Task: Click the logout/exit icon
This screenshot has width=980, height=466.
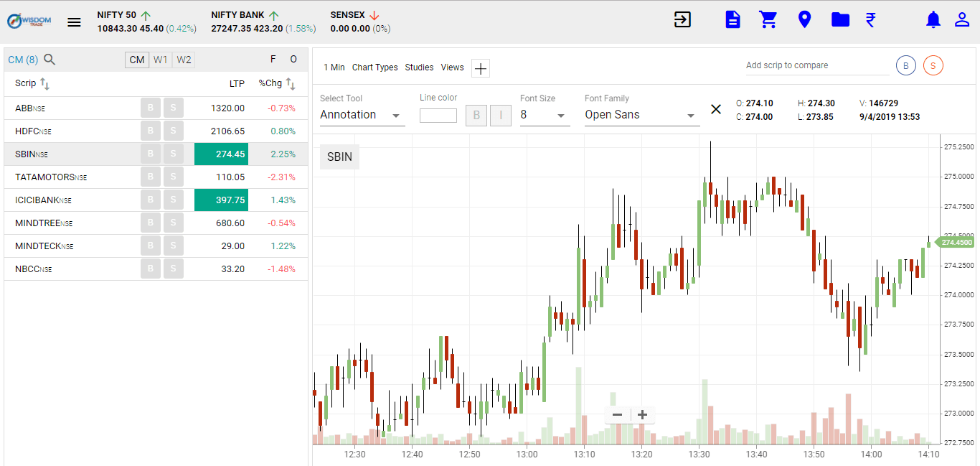Action: coord(682,19)
